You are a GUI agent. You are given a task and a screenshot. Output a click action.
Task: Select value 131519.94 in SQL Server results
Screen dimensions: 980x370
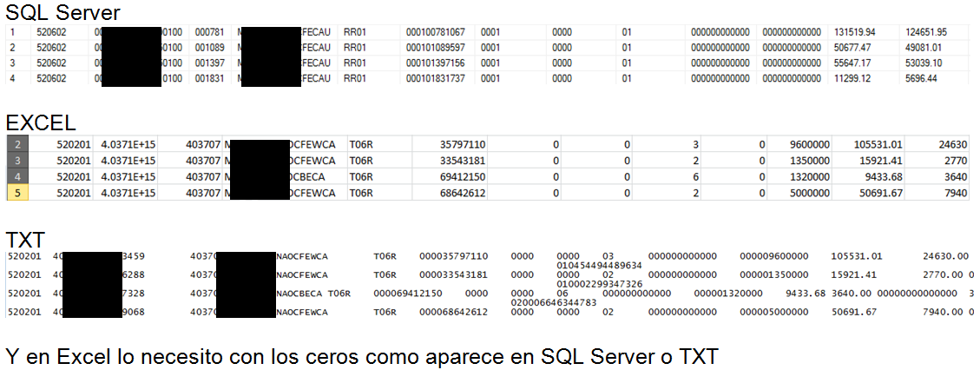[x=854, y=32]
